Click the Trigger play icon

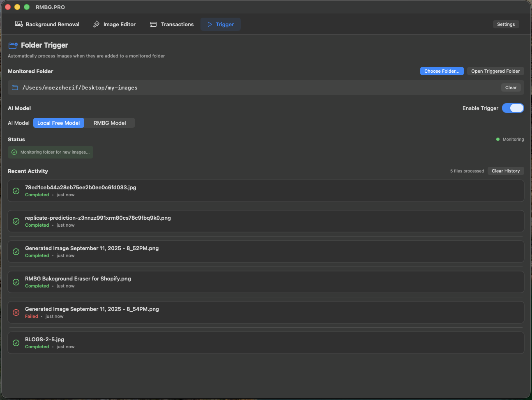(210, 24)
